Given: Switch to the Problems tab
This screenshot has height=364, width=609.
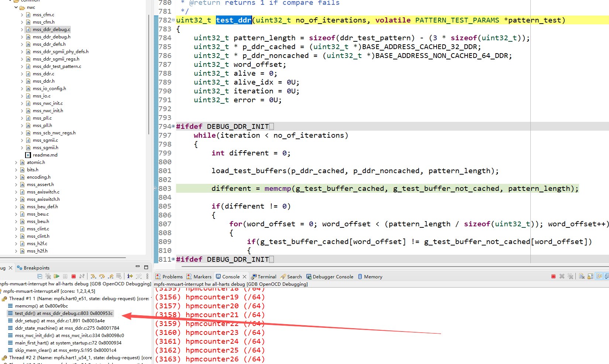Looking at the screenshot, I should [169, 277].
